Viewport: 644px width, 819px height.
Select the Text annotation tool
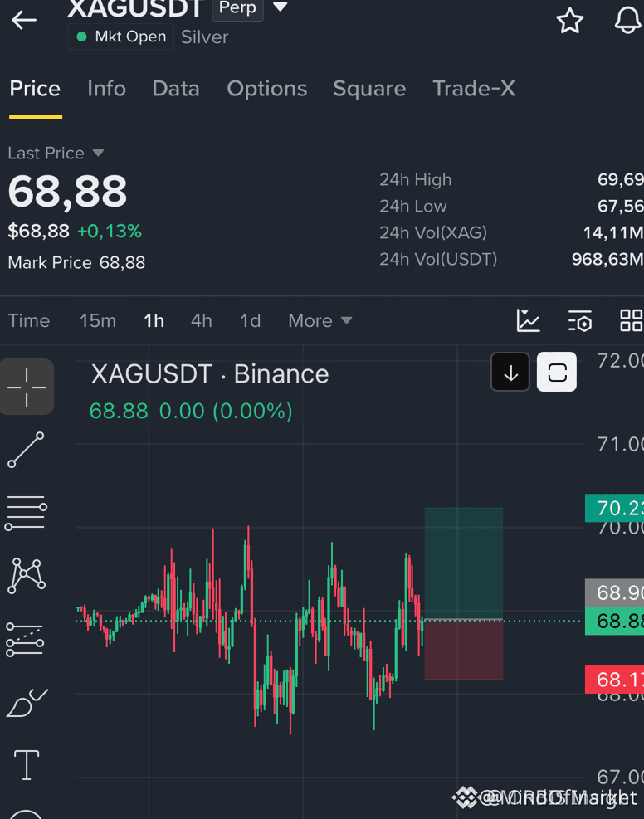coord(27,765)
